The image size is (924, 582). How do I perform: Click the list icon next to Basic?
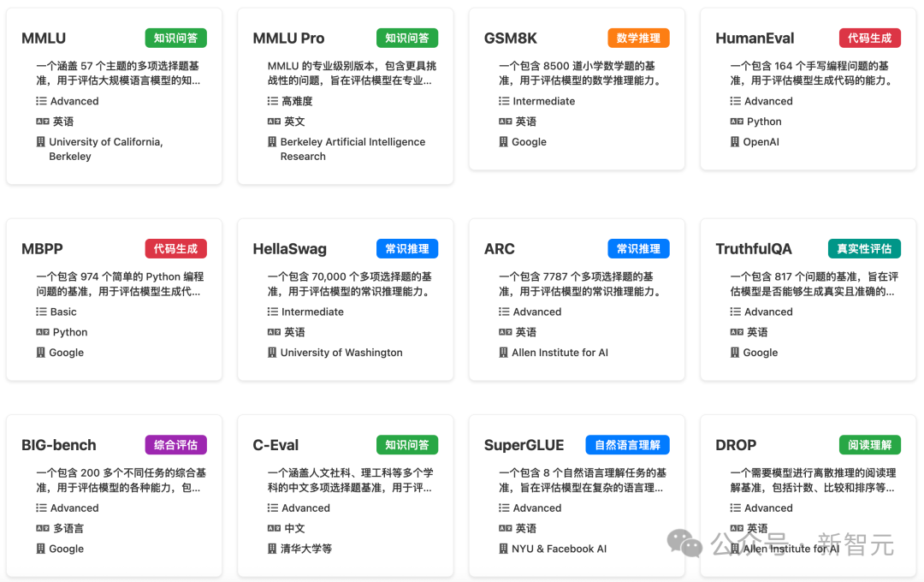[x=41, y=312]
